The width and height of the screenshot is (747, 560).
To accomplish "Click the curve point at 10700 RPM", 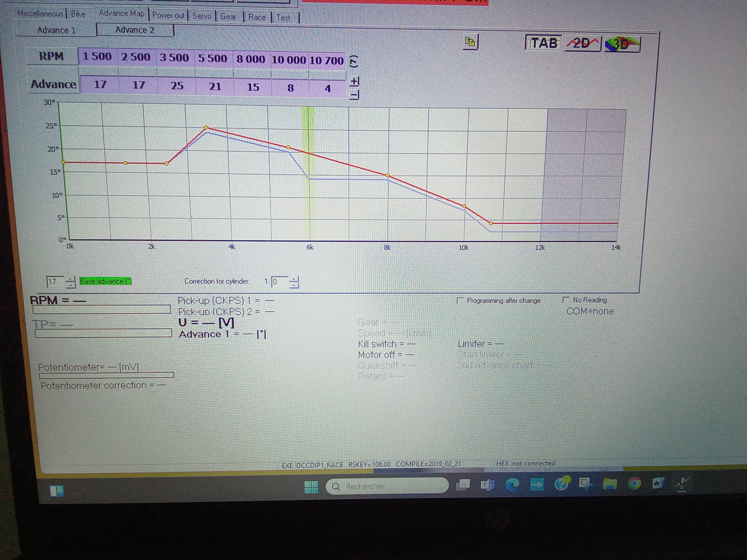I will click(x=491, y=223).
